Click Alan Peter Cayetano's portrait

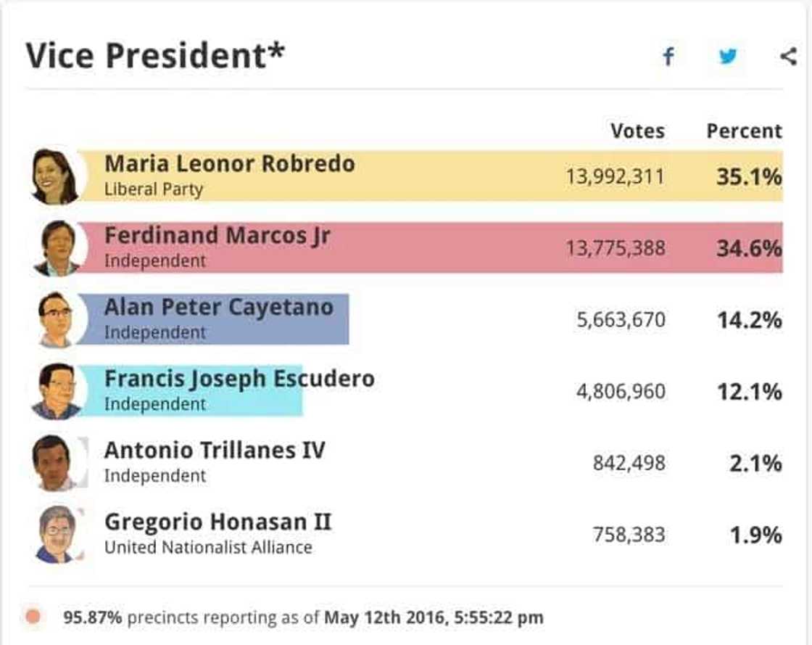coord(57,318)
